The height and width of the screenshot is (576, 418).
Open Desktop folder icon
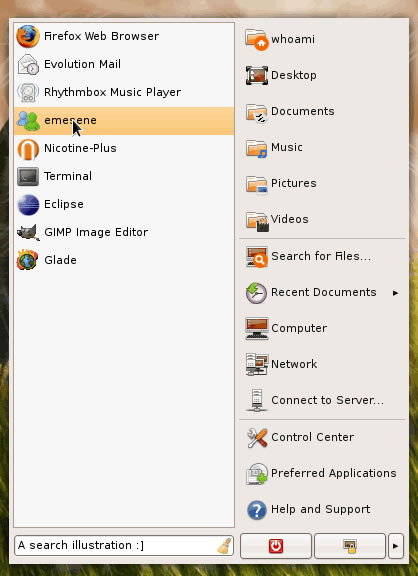257,75
